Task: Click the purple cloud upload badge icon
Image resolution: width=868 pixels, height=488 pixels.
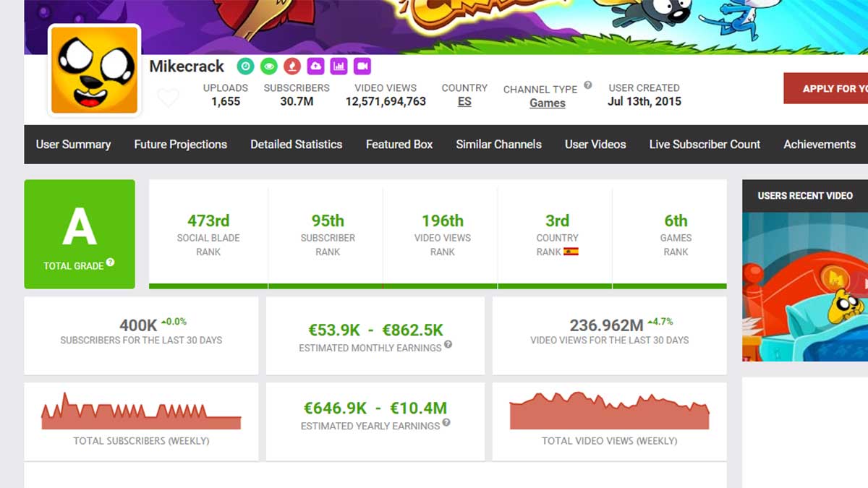Action: pos(315,67)
